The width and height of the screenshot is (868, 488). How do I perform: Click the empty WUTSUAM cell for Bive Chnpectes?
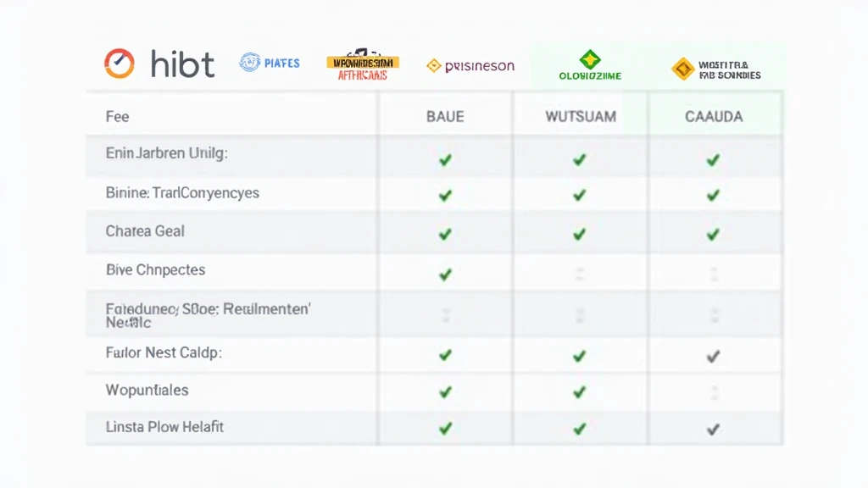pyautogui.click(x=580, y=274)
